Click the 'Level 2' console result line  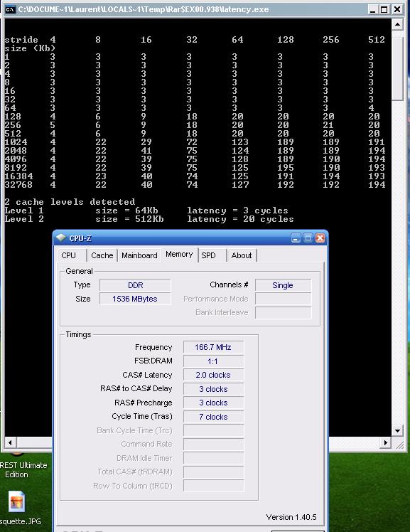[x=149, y=219]
